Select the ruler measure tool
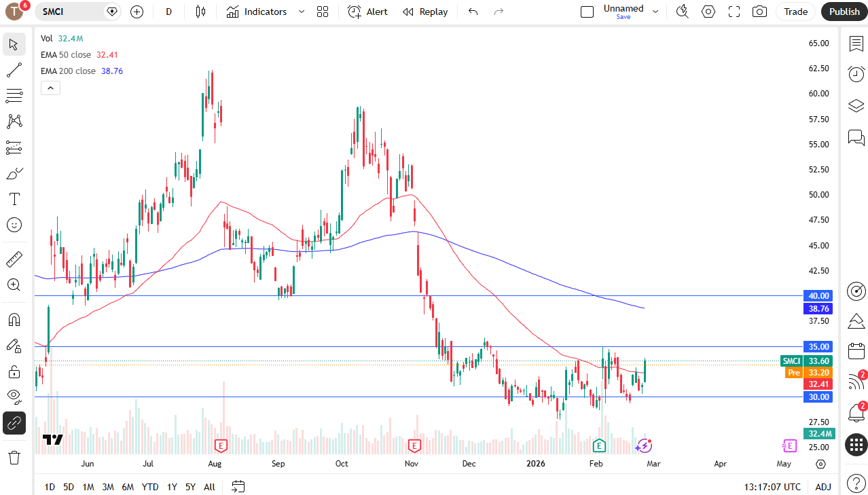Viewport: 868px width, 495px height. coord(14,259)
